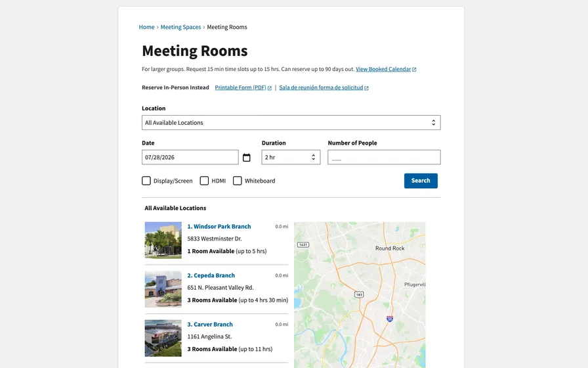The image size is (588, 368).
Task: Enable the Display/Screen checkbox
Action: [146, 181]
